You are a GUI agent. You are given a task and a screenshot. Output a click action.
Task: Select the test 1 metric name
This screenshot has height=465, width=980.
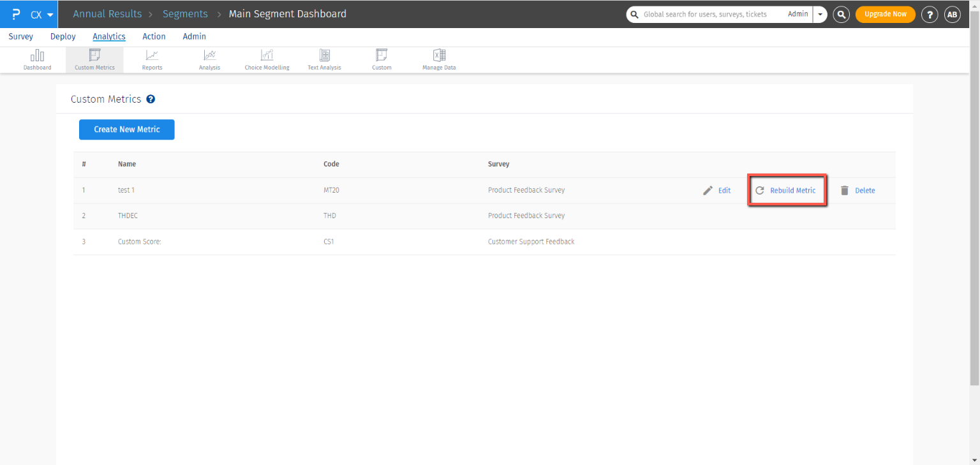[x=126, y=190]
